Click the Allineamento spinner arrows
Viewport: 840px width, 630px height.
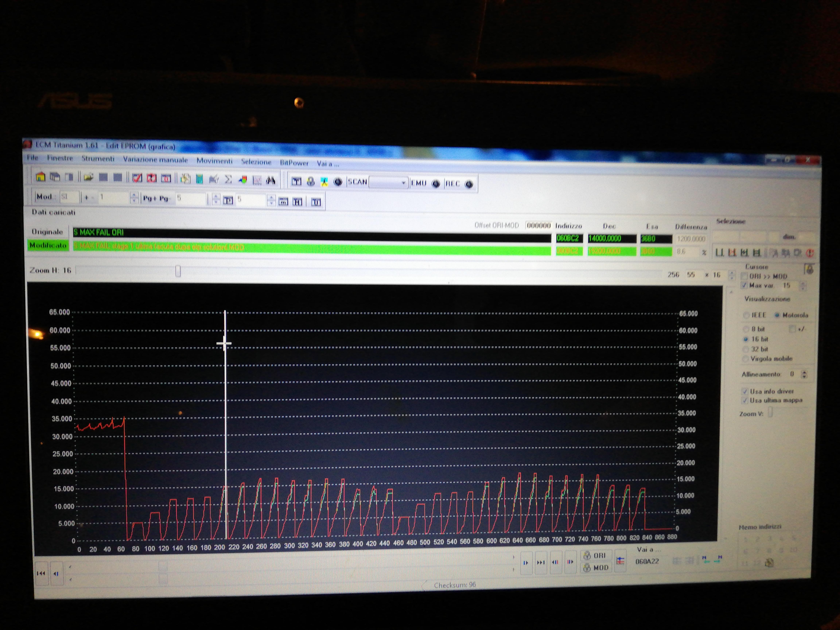tap(804, 374)
